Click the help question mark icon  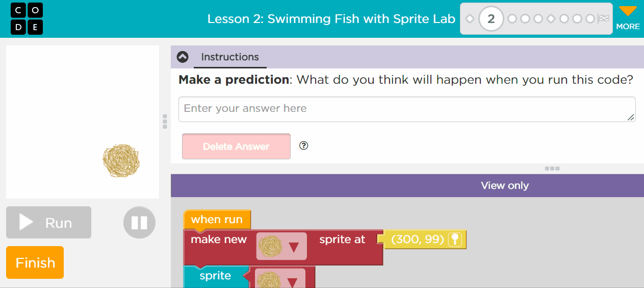(x=304, y=146)
